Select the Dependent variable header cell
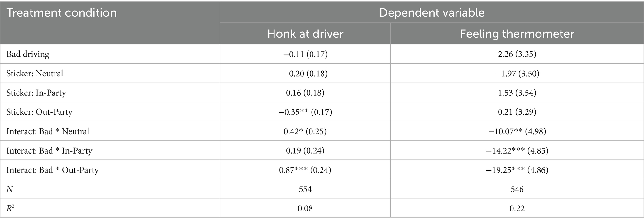This screenshot has width=644, height=223. click(432, 13)
